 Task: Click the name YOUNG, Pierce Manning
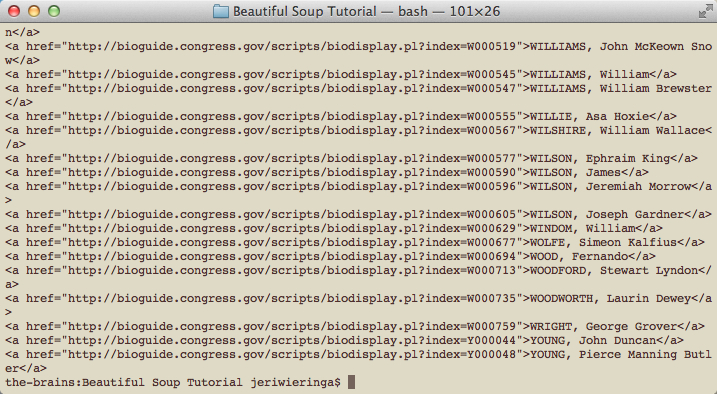tap(603, 354)
